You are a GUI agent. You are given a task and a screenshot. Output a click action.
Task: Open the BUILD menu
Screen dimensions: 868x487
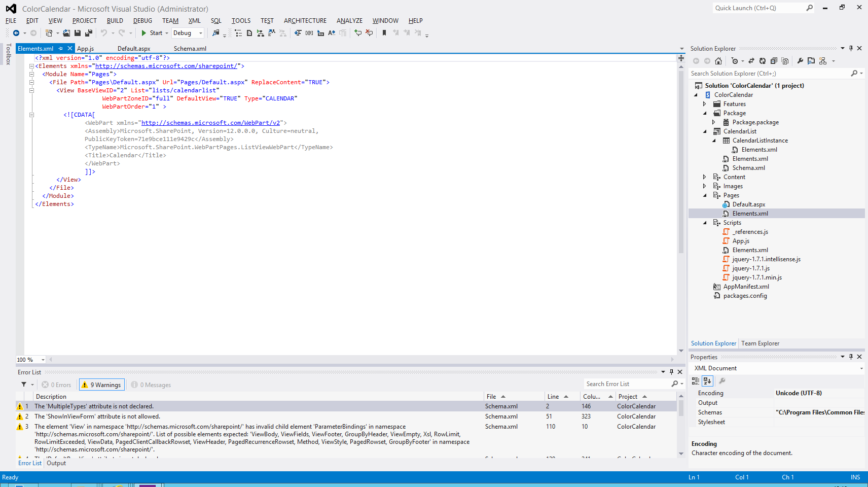point(115,21)
